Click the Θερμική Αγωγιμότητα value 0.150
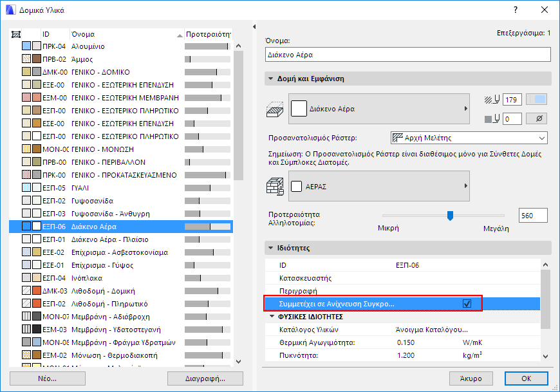This screenshot has height=392, width=560. pos(406,342)
